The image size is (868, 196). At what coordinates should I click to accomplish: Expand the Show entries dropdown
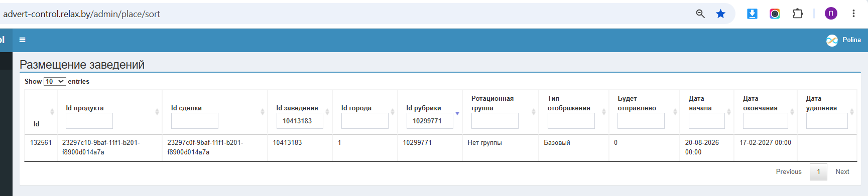(x=55, y=81)
